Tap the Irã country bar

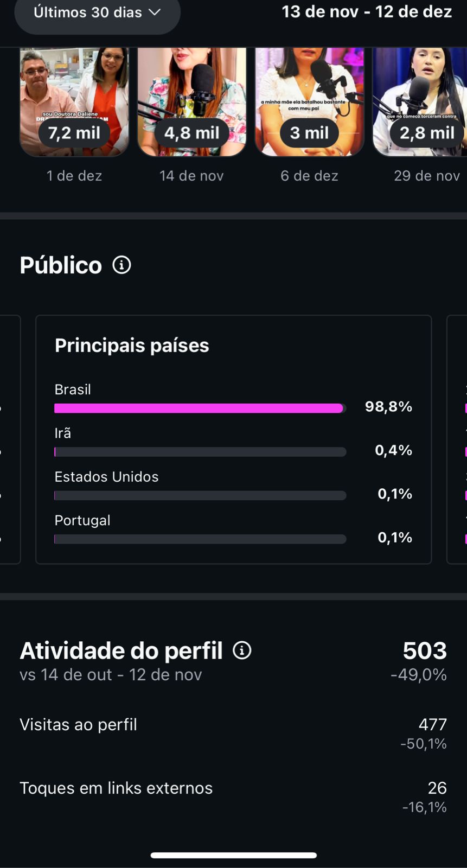[200, 452]
